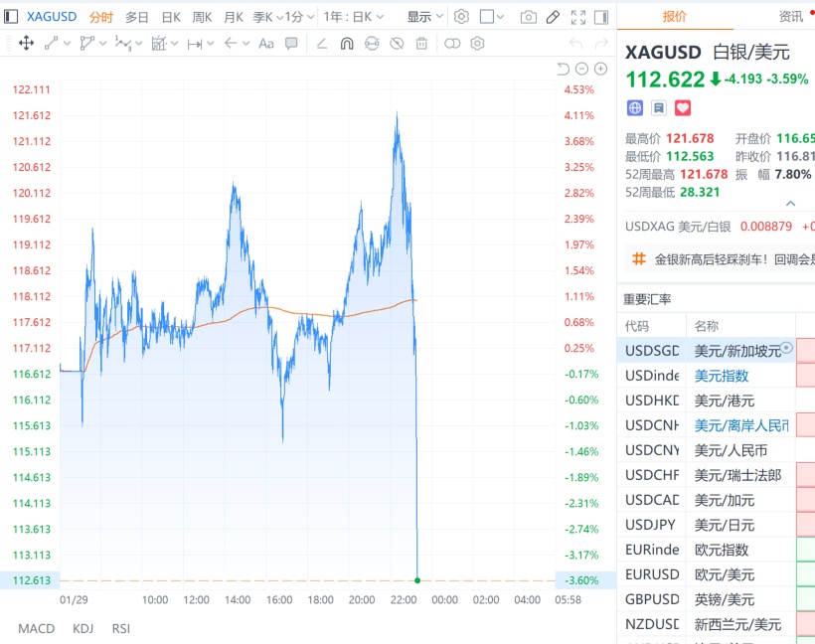This screenshot has width=815, height=644.
Task: Open the 1分 minute interval dropdown
Action: (x=299, y=17)
